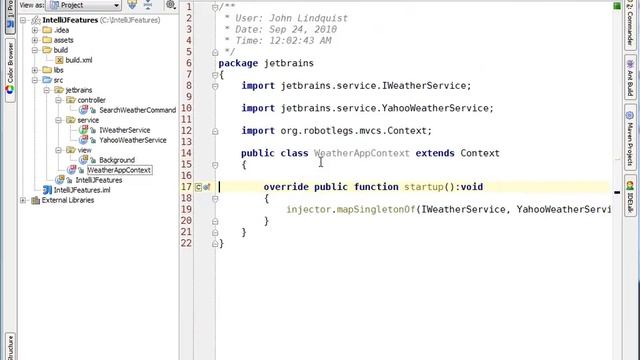
Task: Fold the class body at line 15
Action: pos(215,165)
